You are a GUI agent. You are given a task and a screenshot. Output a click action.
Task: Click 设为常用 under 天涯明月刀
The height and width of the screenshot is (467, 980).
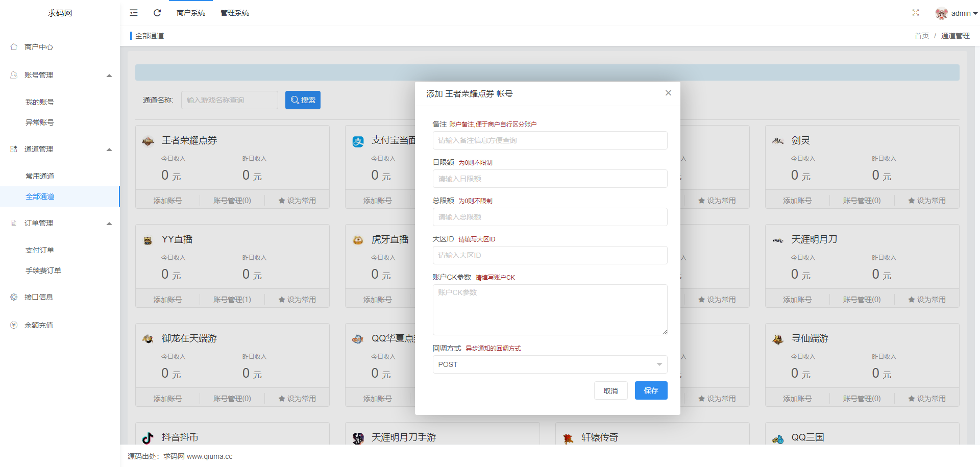click(x=927, y=300)
